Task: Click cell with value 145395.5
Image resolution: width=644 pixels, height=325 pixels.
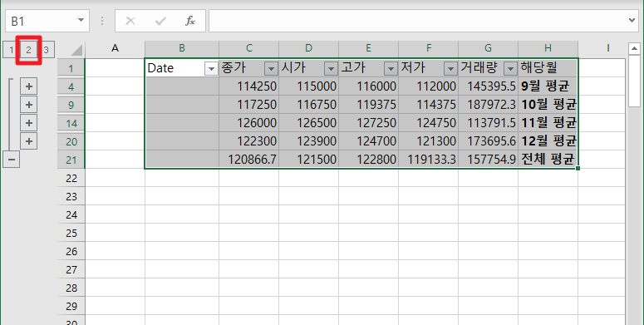Action: [489, 86]
